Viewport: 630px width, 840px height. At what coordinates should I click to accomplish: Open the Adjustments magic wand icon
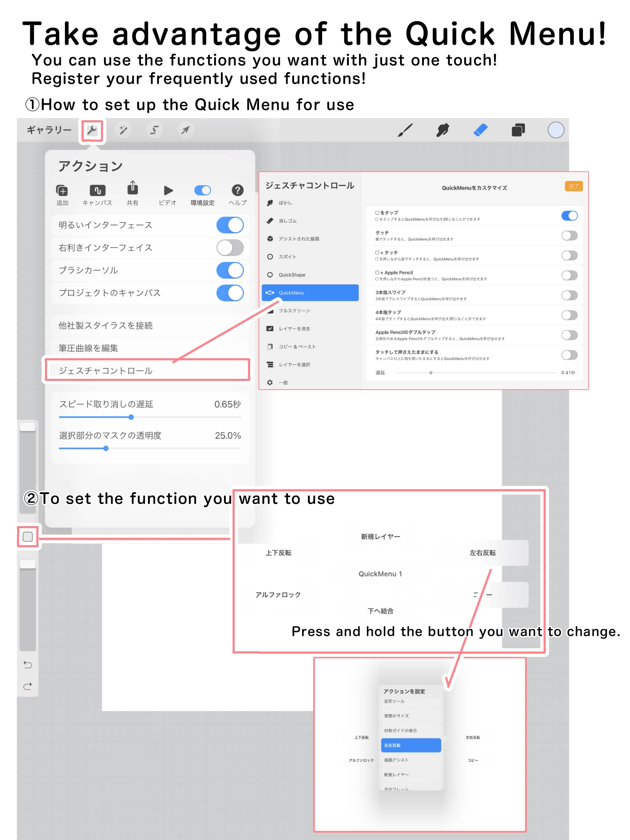click(123, 130)
